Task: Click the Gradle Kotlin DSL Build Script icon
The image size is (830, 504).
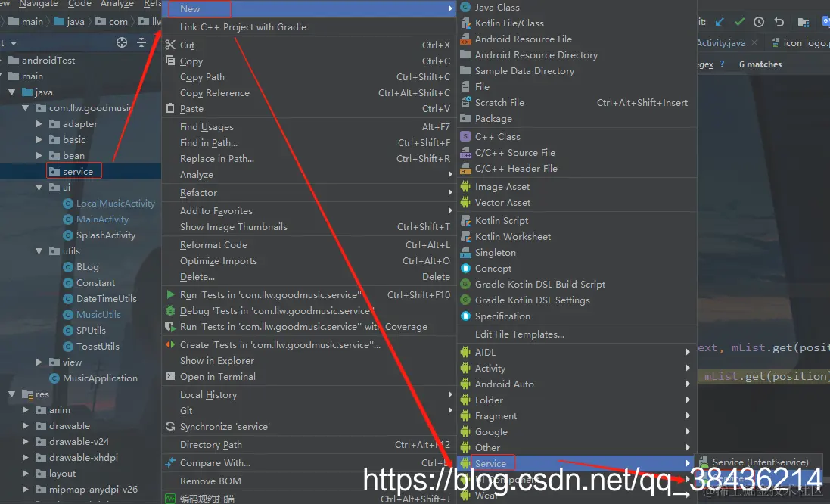Action: click(x=465, y=284)
